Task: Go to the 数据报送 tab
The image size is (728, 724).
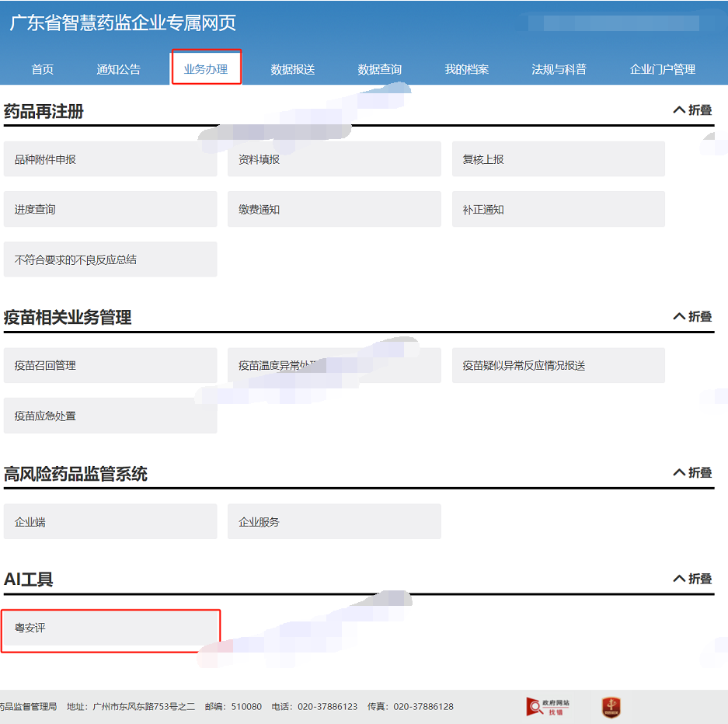Action: pos(293,69)
